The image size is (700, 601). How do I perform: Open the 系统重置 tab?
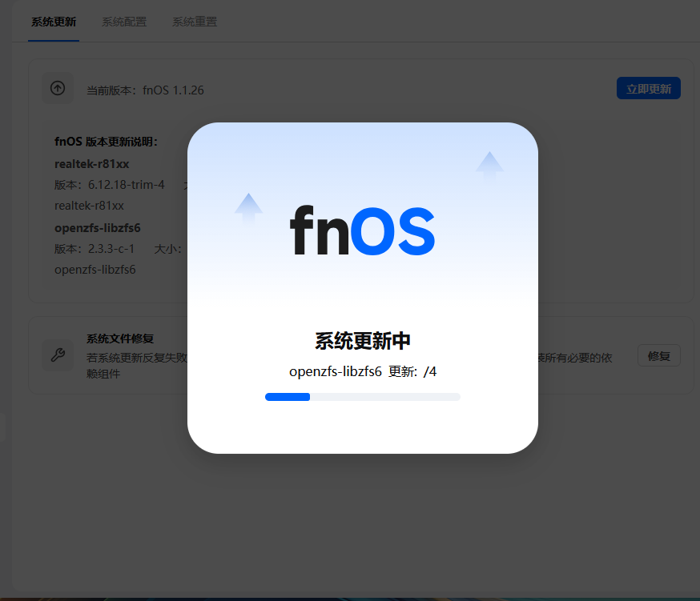[195, 22]
